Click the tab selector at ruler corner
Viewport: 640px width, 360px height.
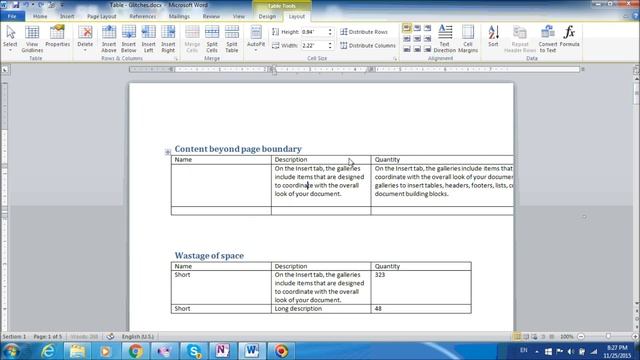4,70
